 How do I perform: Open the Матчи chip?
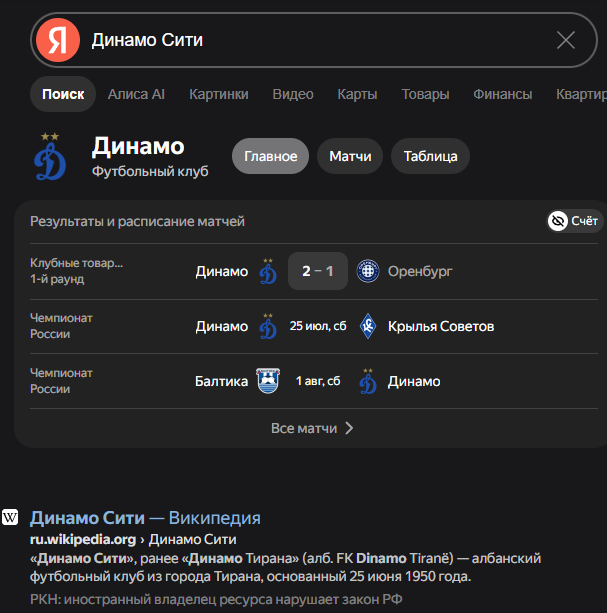coord(350,156)
